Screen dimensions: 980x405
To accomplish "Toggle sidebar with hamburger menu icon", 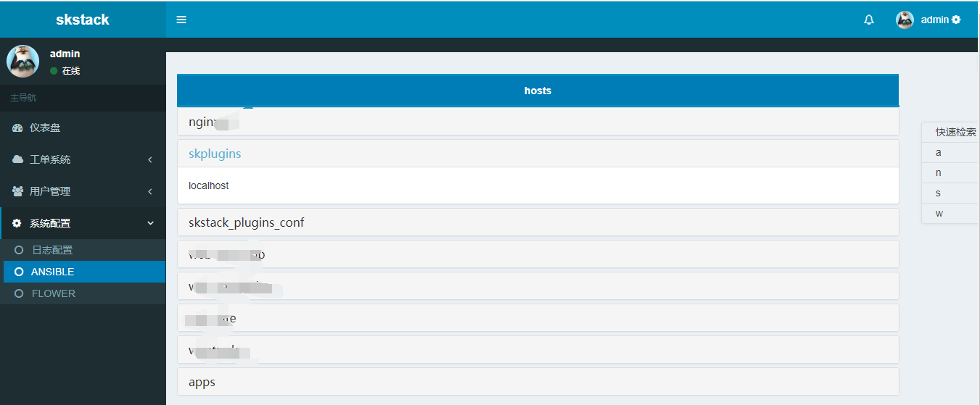I will coord(181,20).
